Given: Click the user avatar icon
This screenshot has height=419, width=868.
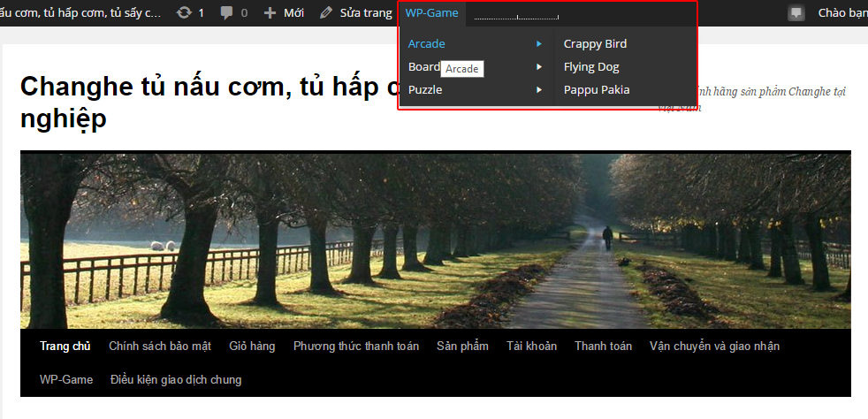Looking at the screenshot, I should point(796,12).
